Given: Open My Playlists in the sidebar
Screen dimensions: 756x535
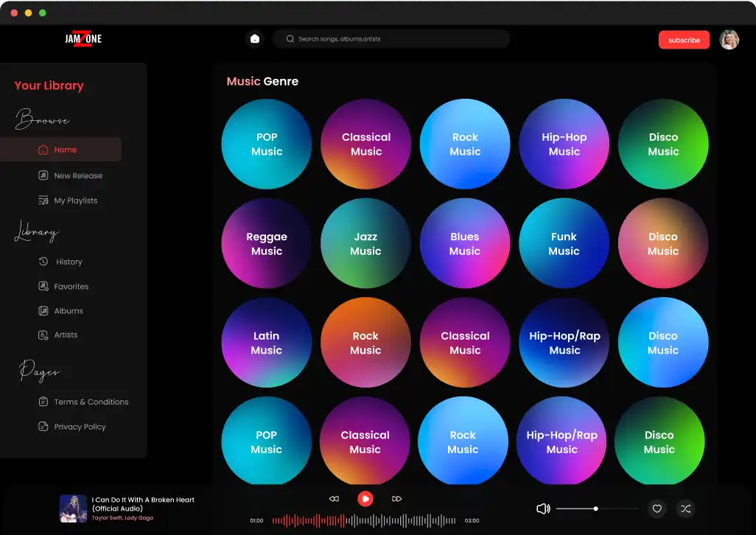Looking at the screenshot, I should pyautogui.click(x=68, y=200).
